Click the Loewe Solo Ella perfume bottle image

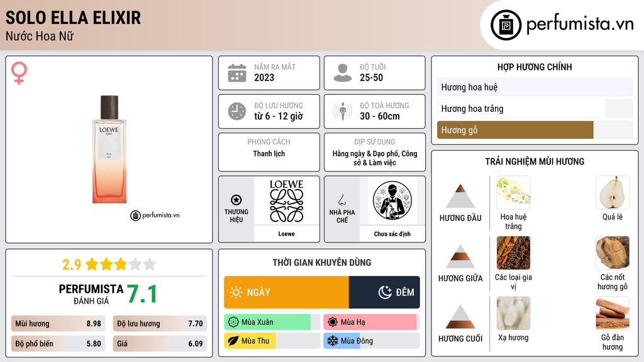109,150
